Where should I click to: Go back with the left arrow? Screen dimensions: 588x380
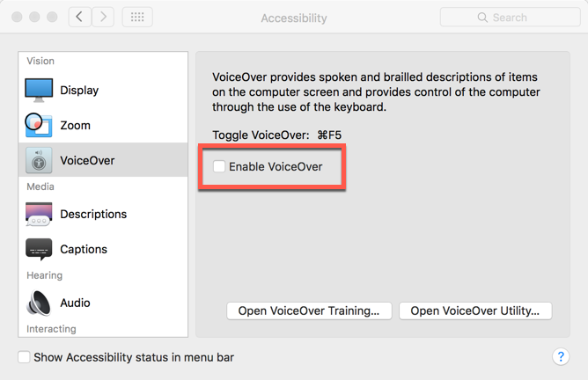pos(79,18)
